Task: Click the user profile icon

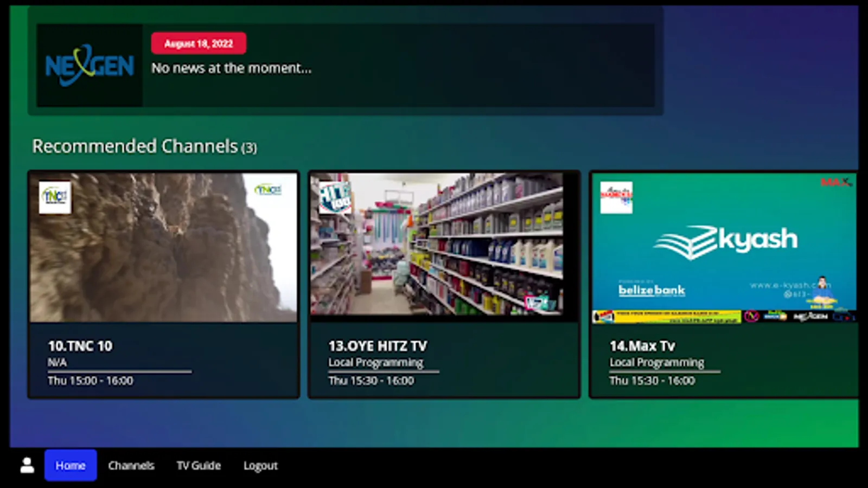Action: coord(27,465)
